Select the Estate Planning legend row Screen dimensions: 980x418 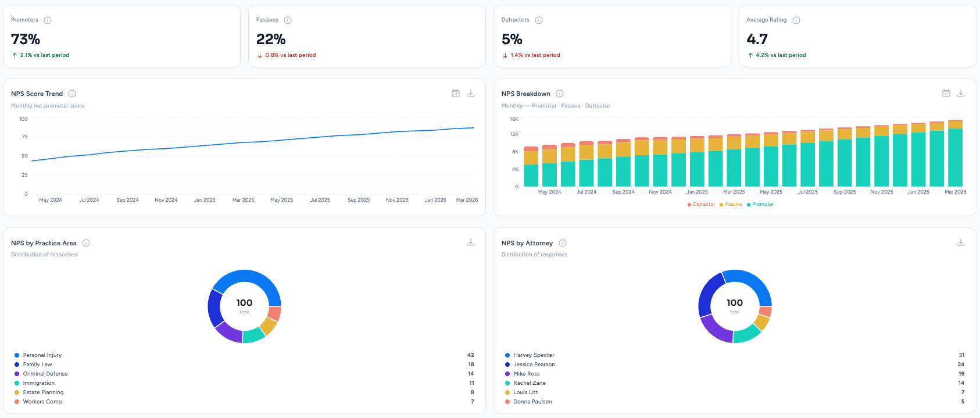tap(244, 392)
